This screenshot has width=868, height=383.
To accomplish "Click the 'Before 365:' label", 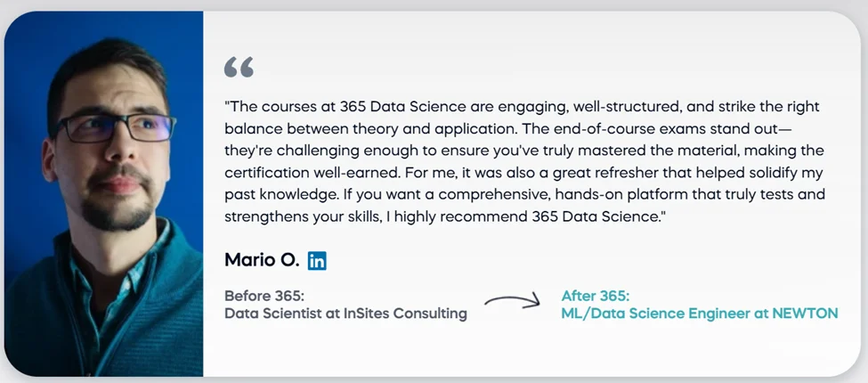I will (x=264, y=296).
